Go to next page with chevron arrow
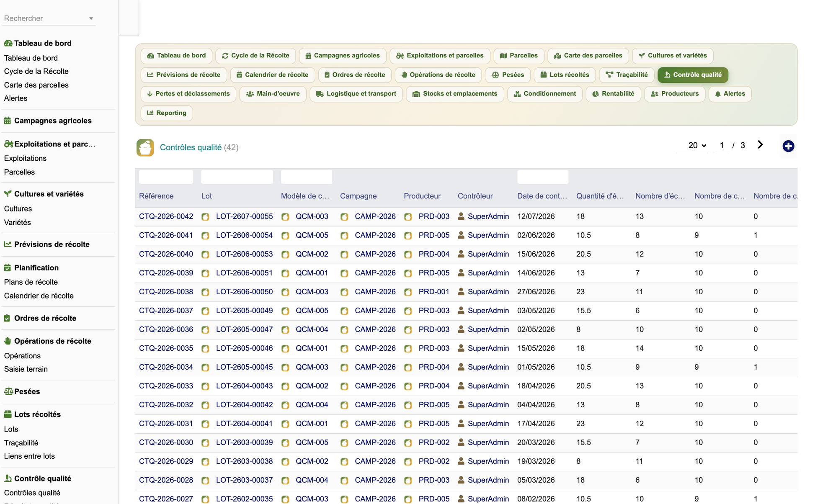The width and height of the screenshot is (815, 504). [x=760, y=145]
